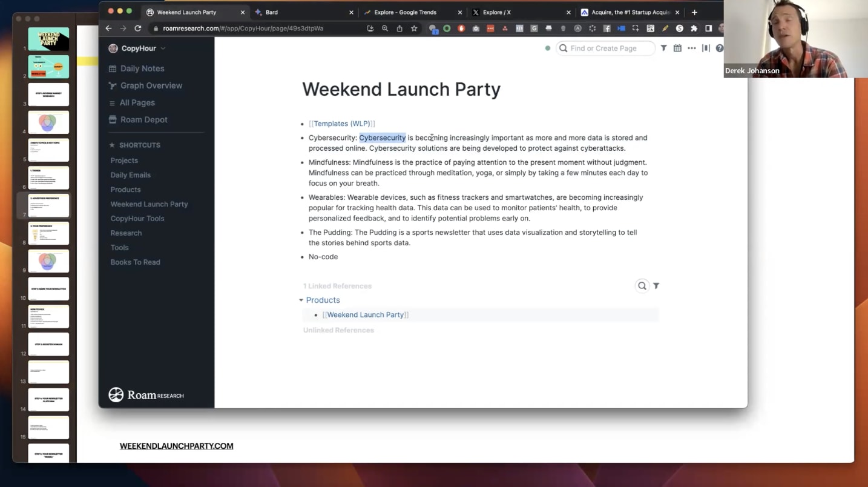Click Derek Johanson's video thumbnail
Screen dimensions: 868x487
(x=795, y=39)
